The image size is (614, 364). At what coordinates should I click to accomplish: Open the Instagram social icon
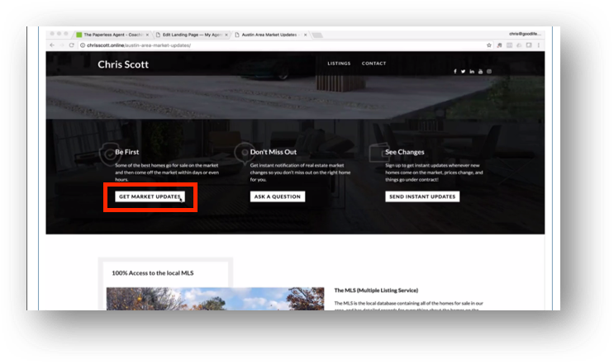(489, 72)
